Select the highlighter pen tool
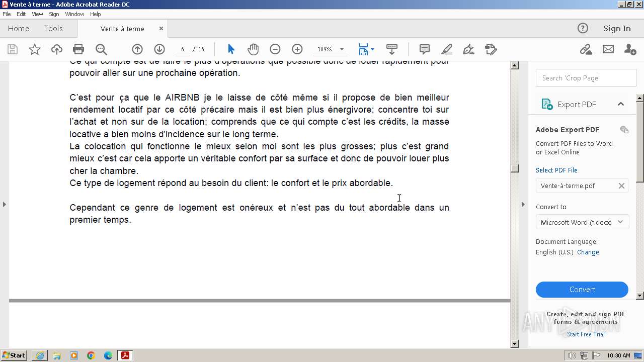 pyautogui.click(x=446, y=49)
